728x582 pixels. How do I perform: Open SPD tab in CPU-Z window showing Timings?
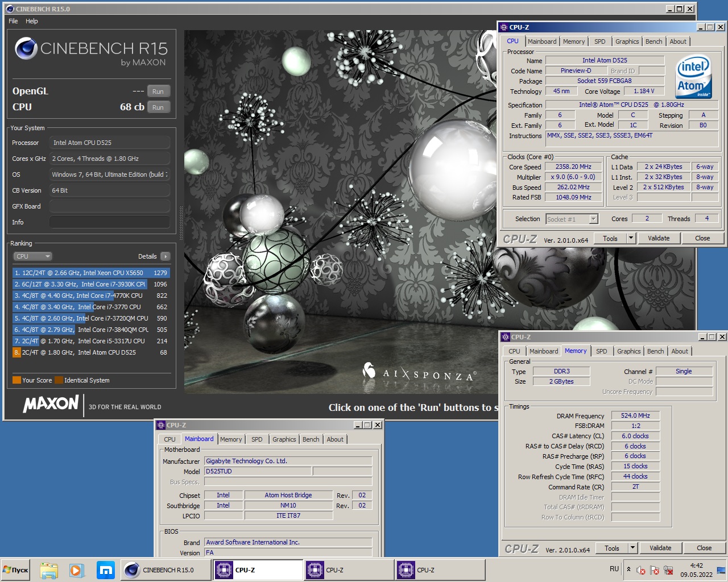coord(602,351)
